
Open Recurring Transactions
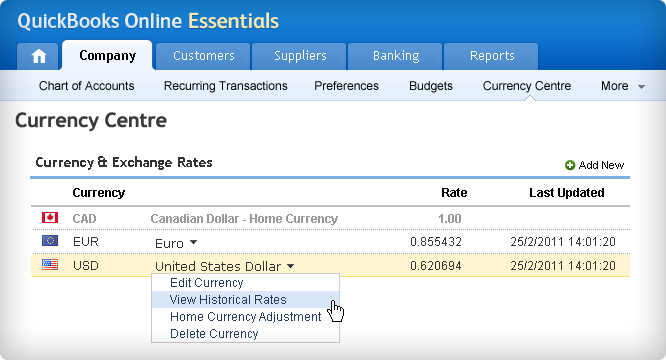click(226, 86)
